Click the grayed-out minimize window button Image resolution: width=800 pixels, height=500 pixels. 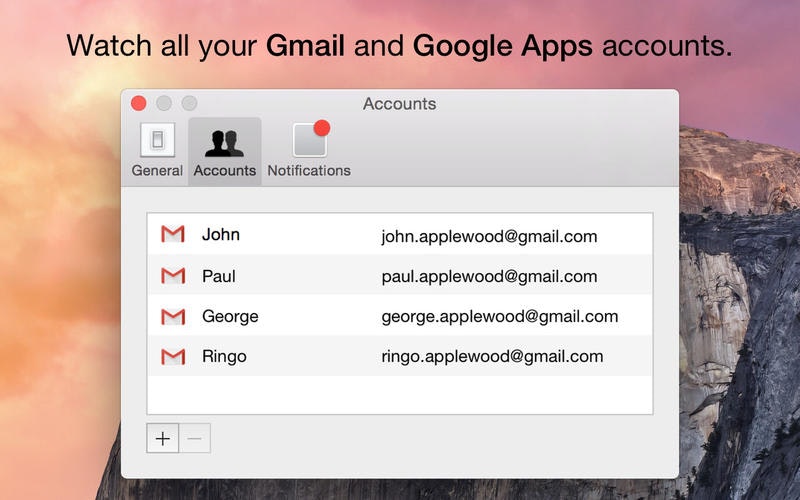164,103
